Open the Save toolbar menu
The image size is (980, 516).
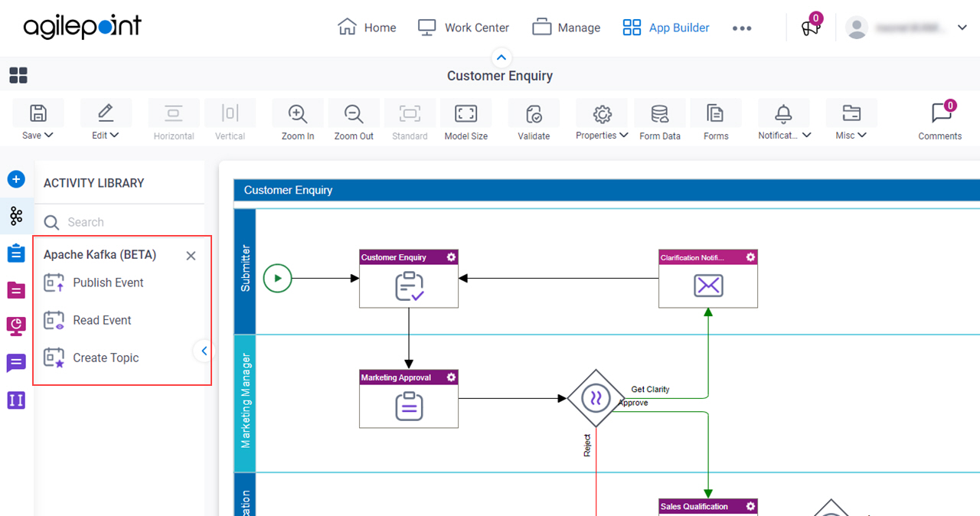pos(38,120)
